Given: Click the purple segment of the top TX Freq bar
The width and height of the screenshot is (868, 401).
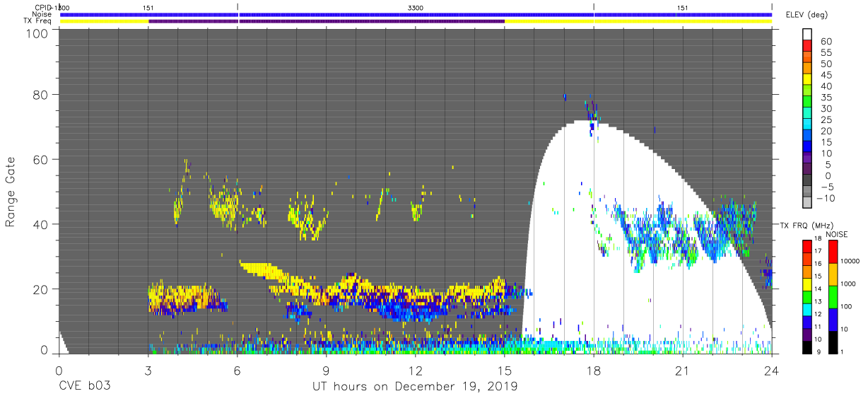Looking at the screenshot, I should 327,21.
